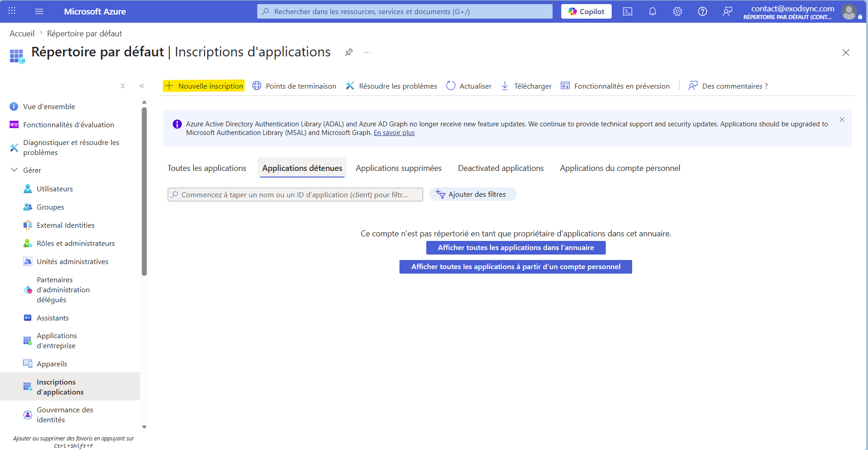This screenshot has height=450, width=868.
Task: Click the refresh icon for Actualiser
Action: coord(450,85)
